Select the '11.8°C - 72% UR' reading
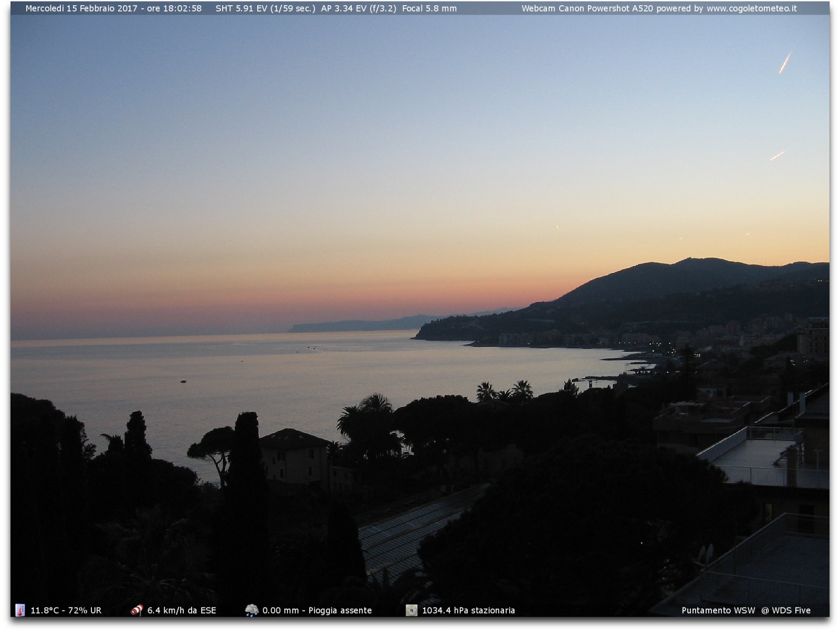The height and width of the screenshot is (630, 840). pyautogui.click(x=66, y=611)
